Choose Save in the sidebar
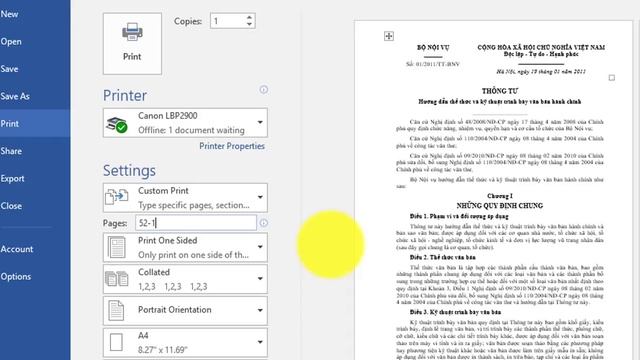The height and width of the screenshot is (360, 640). pyautogui.click(x=9, y=69)
